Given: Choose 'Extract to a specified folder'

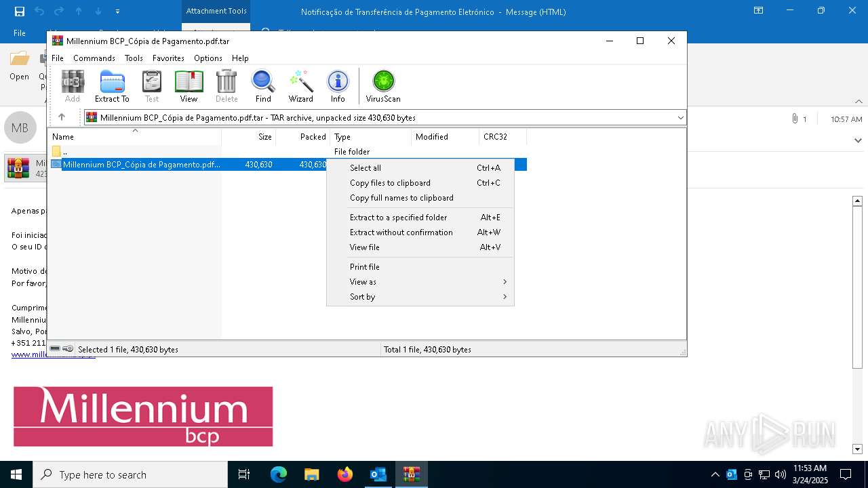Looking at the screenshot, I should (x=420, y=218).
